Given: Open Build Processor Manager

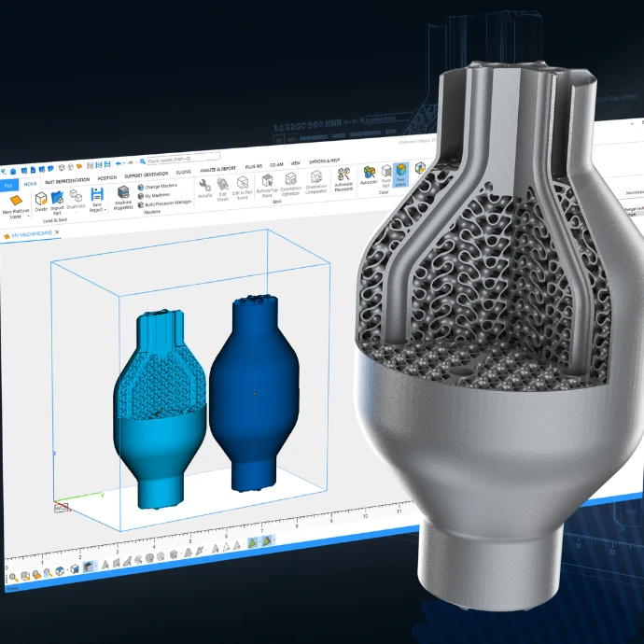Looking at the screenshot, I should (164, 203).
